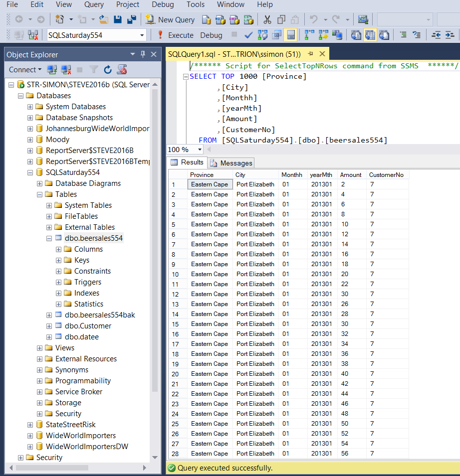
Task: Click the Save file icon in toolbar
Action: pos(118,20)
